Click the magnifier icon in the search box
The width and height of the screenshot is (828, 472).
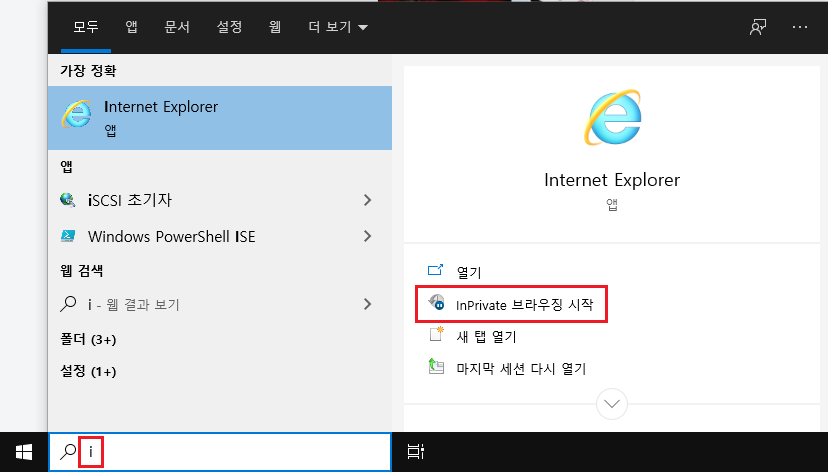click(x=68, y=452)
